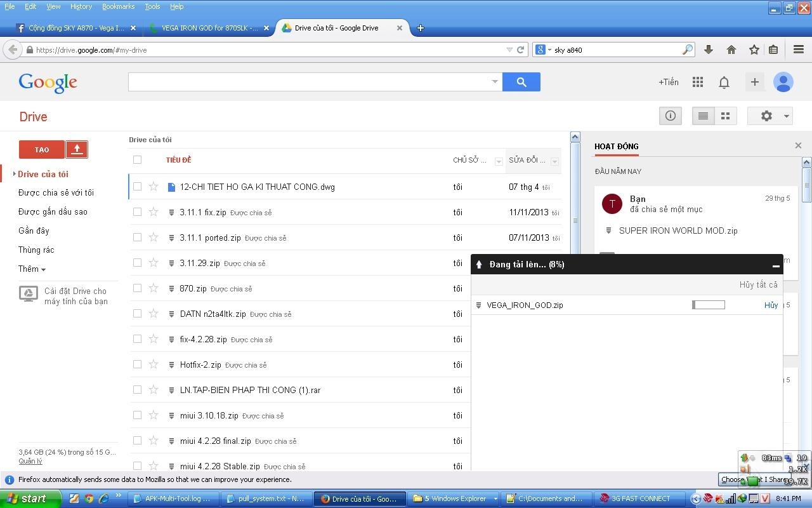812x508 pixels.
Task: Cancel VEGA_IRON_GOD.zip upload via Hủy
Action: (771, 305)
